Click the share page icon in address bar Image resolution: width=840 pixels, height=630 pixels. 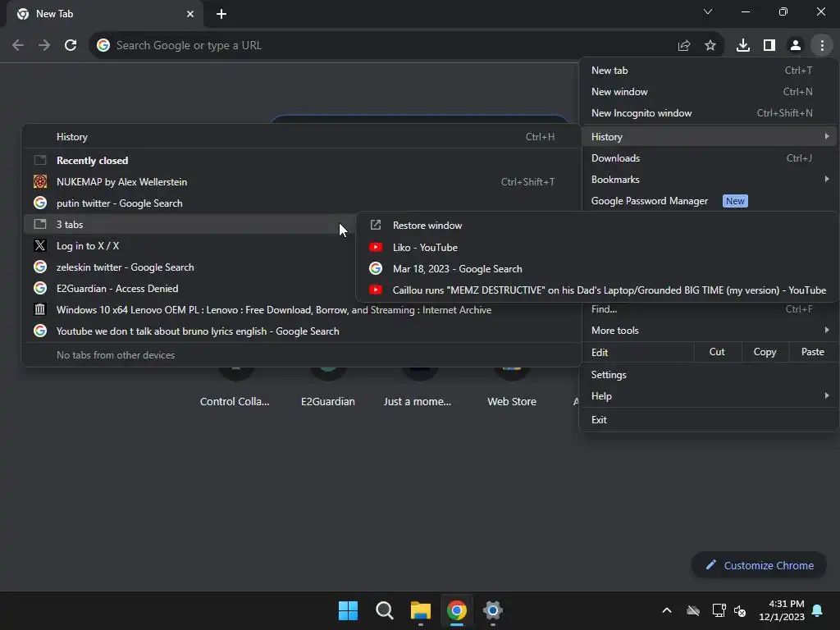(x=683, y=46)
